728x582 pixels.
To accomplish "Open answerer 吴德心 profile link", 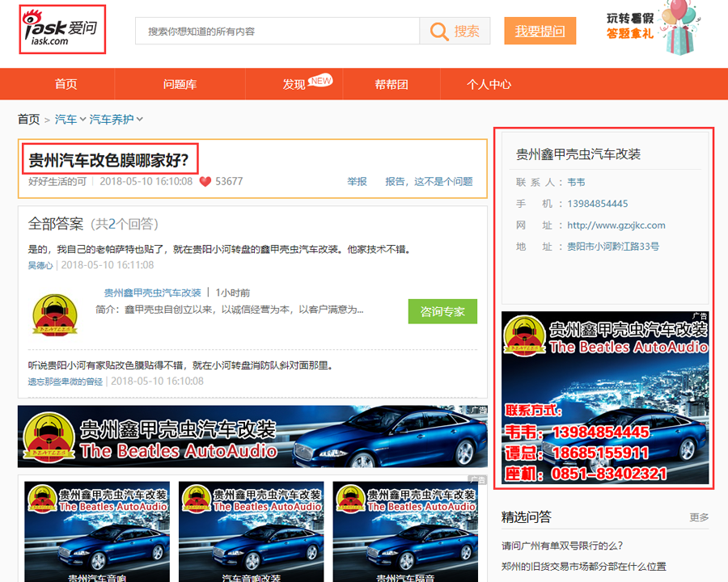I will (x=40, y=265).
